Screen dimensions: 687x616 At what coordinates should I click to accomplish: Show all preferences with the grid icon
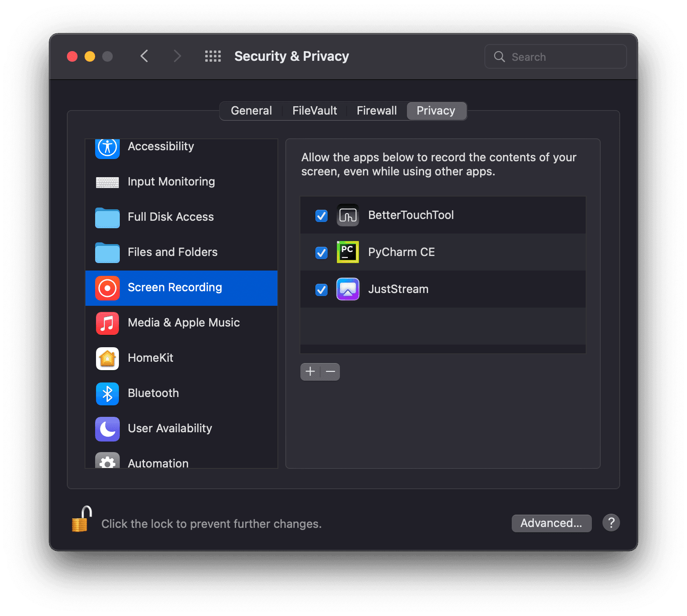coord(213,56)
